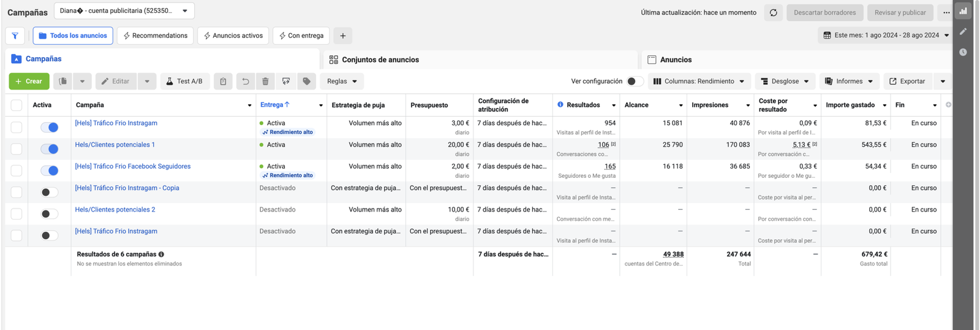Click the 543,55 € amount spent cell
This screenshot has height=330, width=980.
click(874, 145)
